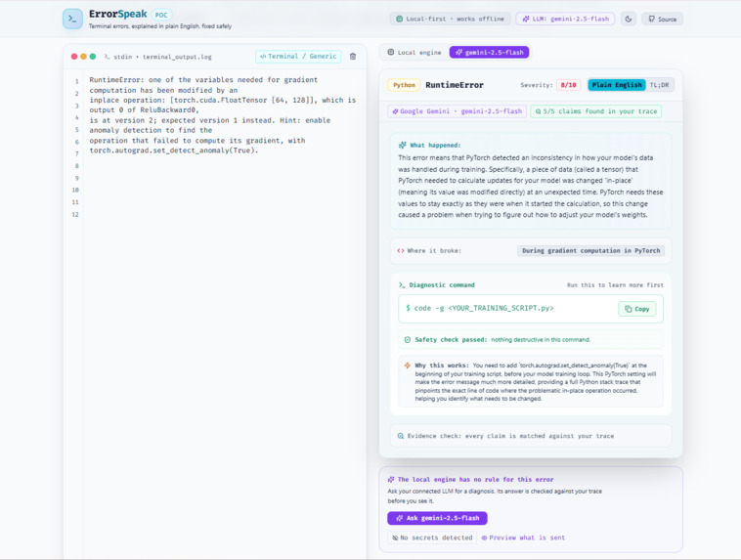
Task: Toggle dark mode with the moon icon
Action: [x=629, y=19]
